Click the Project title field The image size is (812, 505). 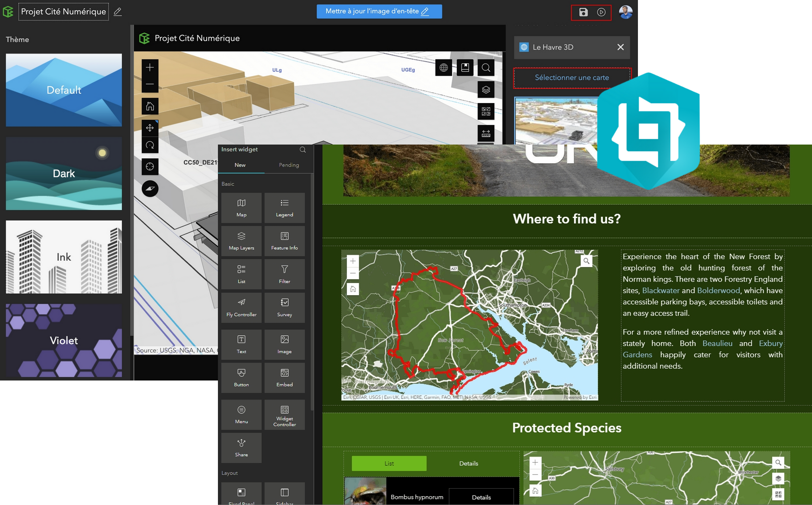click(x=63, y=12)
